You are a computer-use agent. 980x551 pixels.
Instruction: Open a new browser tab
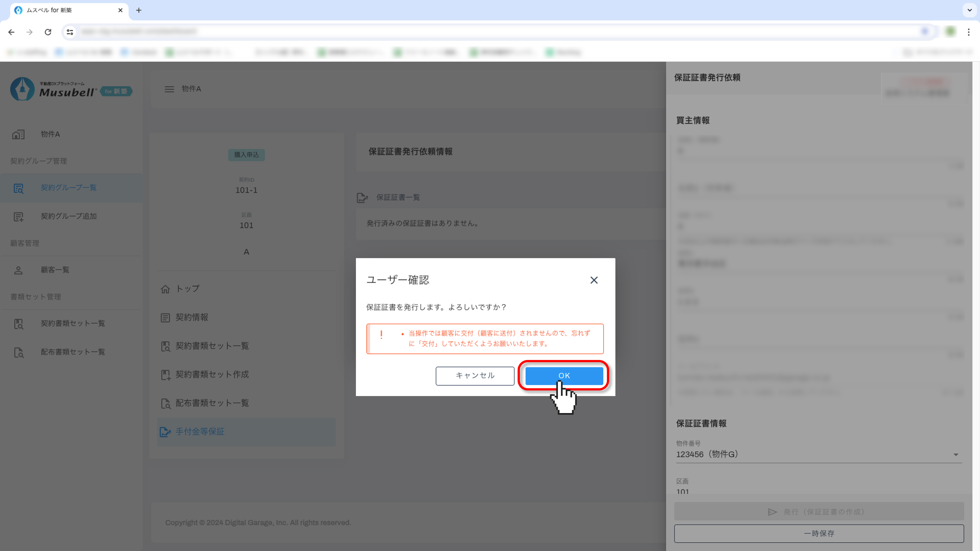[x=139, y=10]
